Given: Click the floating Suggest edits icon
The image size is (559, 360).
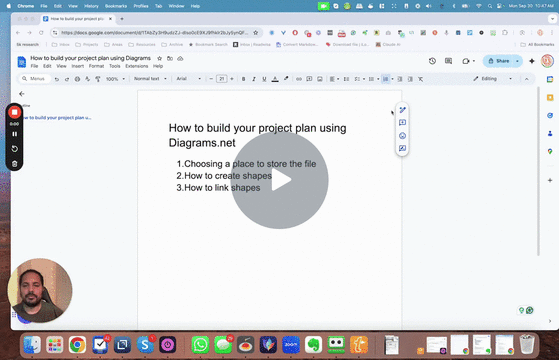Looking at the screenshot, I should [x=402, y=148].
